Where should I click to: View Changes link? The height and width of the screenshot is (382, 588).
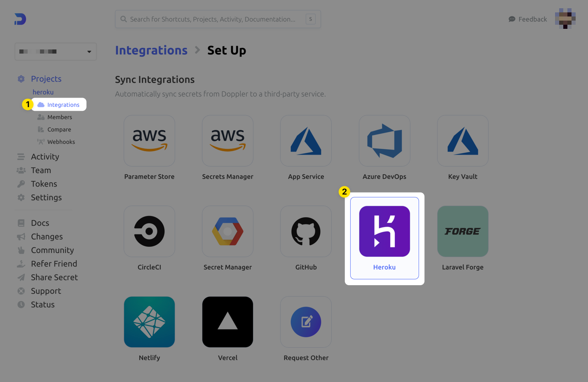tap(47, 237)
